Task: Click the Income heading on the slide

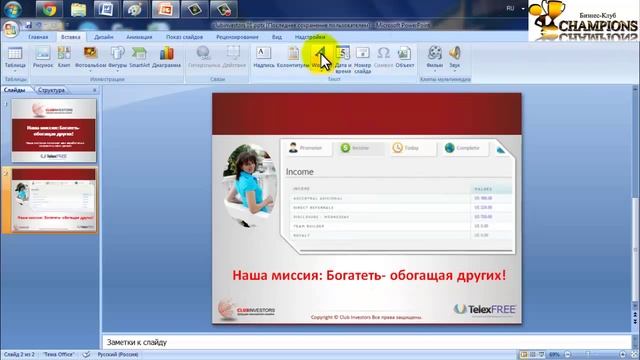Action: [x=300, y=172]
